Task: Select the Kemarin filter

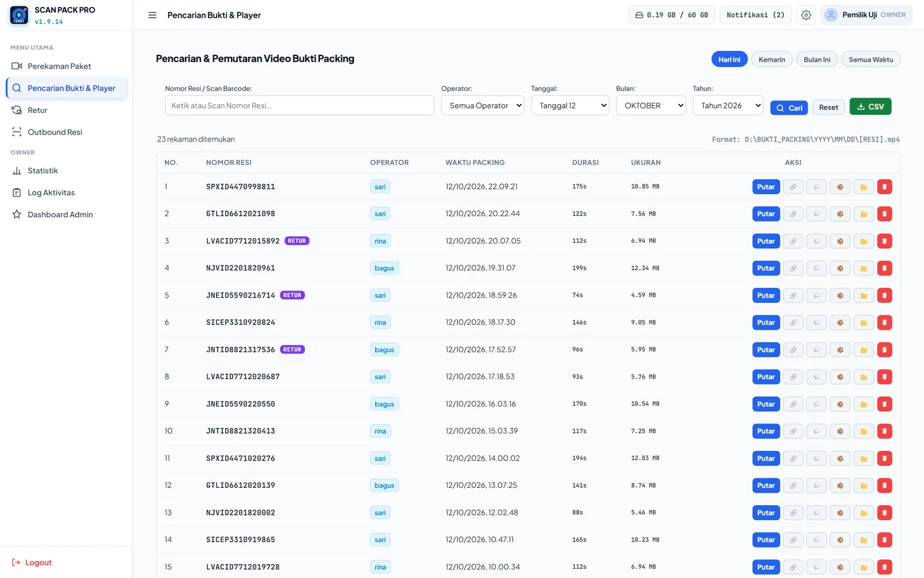Action: coord(772,60)
